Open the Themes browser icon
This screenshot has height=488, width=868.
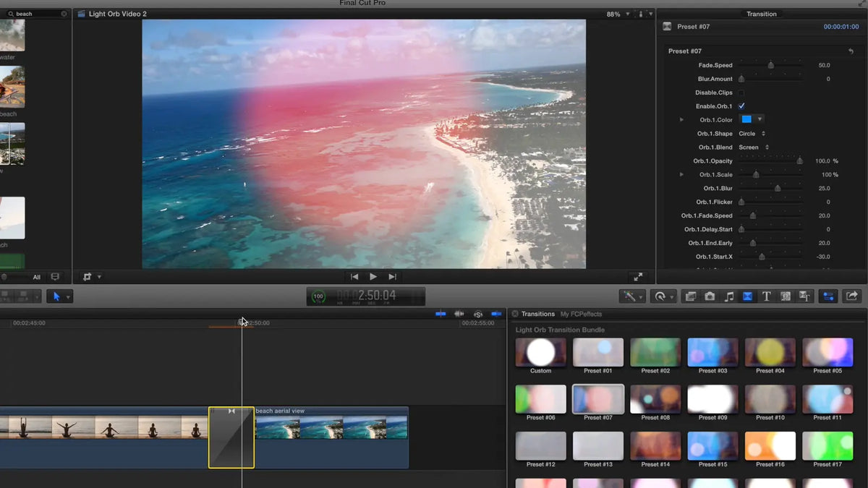click(804, 296)
